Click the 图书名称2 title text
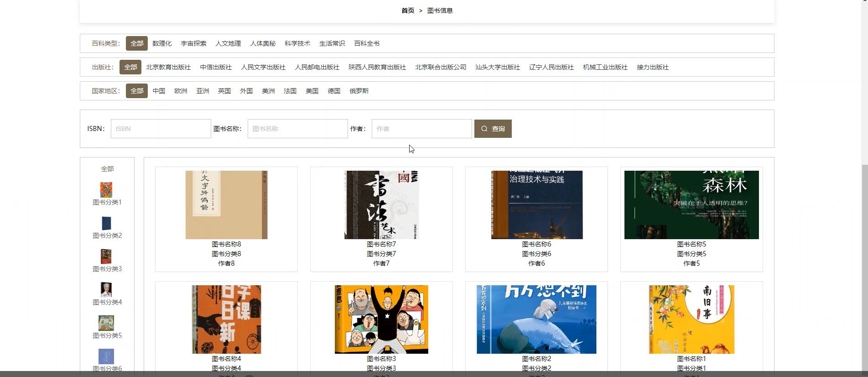Viewport: 868px width, 377px height. [x=536, y=359]
